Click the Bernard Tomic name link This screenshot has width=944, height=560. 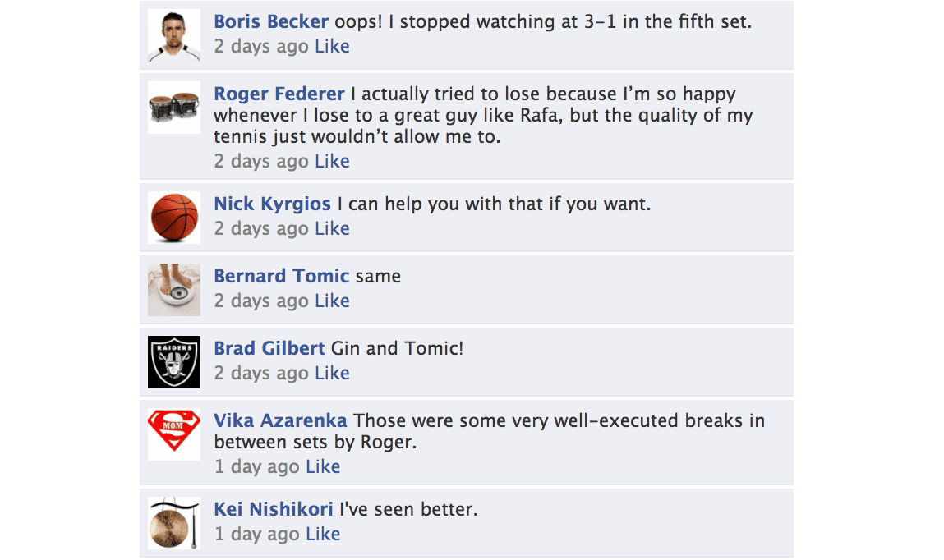(282, 276)
